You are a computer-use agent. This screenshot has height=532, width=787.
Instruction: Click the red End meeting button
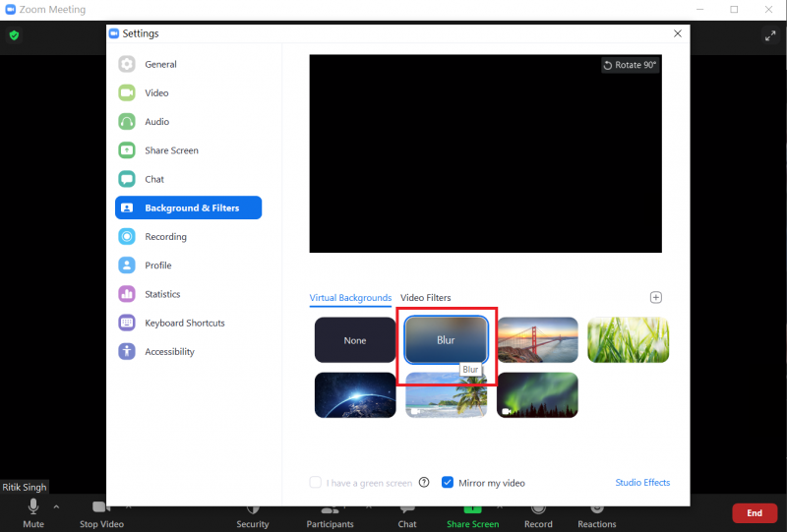click(755, 513)
